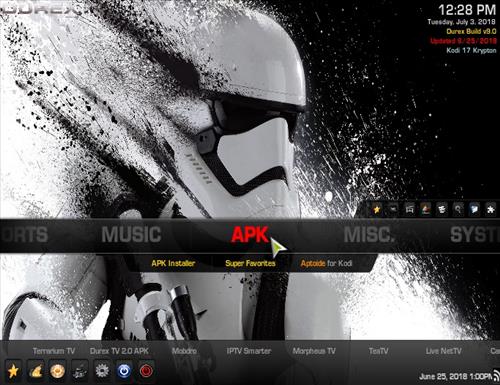Click the RSS feed icon at bottom right
Image resolution: width=500 pixels, height=385 pixels.
(x=496, y=375)
